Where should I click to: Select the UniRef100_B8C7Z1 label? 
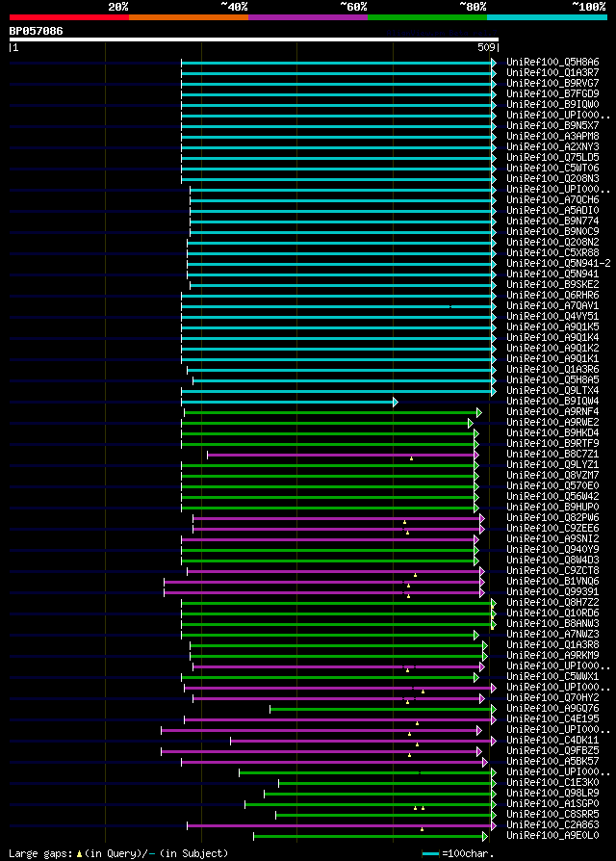point(552,455)
